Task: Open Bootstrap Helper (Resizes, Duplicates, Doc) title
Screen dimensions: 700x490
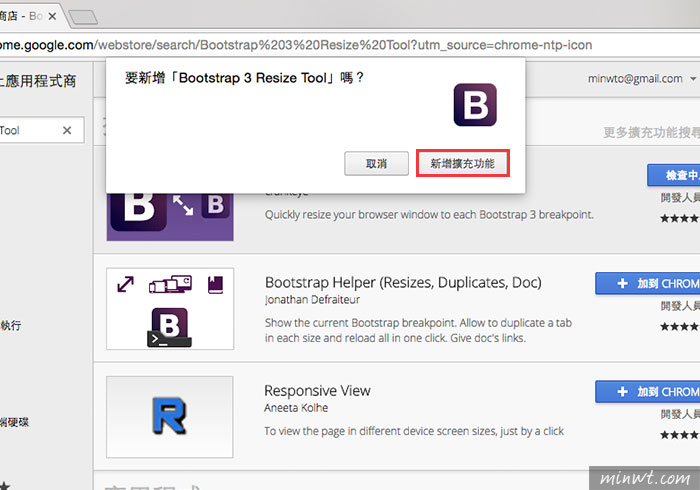Action: tap(403, 282)
